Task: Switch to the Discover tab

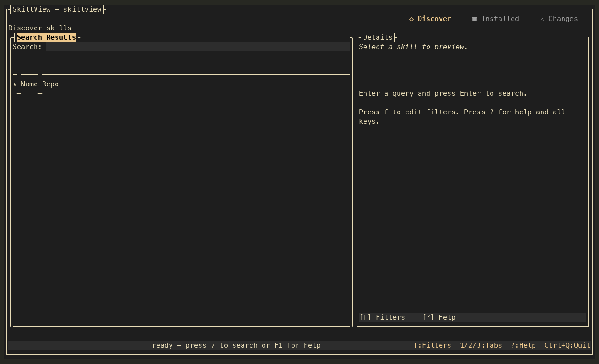Action: [x=430, y=19]
